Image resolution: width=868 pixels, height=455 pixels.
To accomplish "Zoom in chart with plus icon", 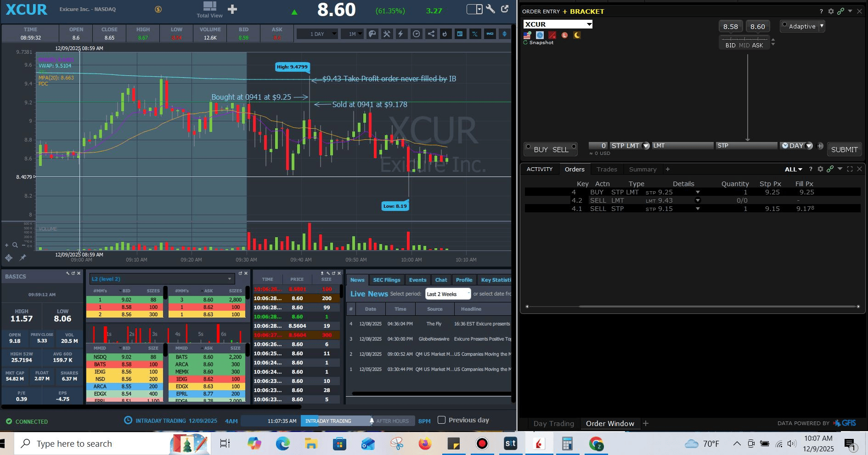I will click(x=6, y=245).
